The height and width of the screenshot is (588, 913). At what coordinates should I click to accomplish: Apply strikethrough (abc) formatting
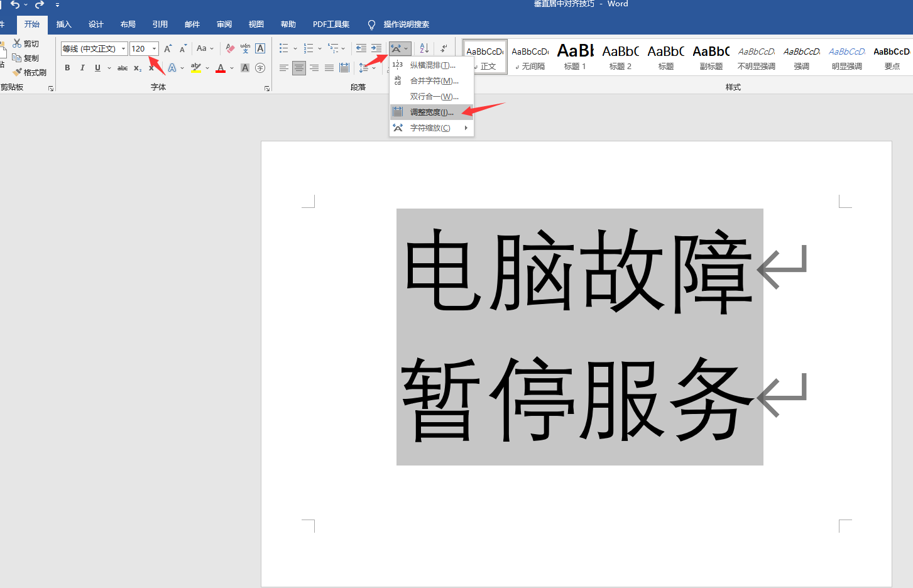pyautogui.click(x=123, y=68)
